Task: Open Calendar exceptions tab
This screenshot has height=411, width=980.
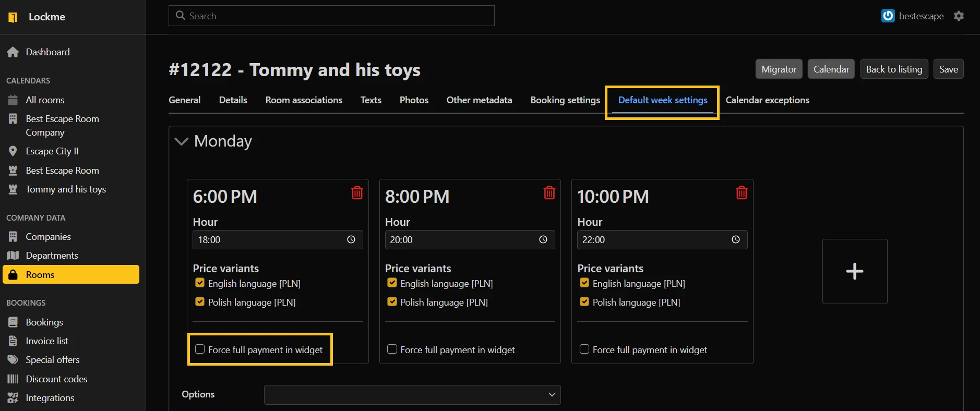Action: [x=767, y=100]
